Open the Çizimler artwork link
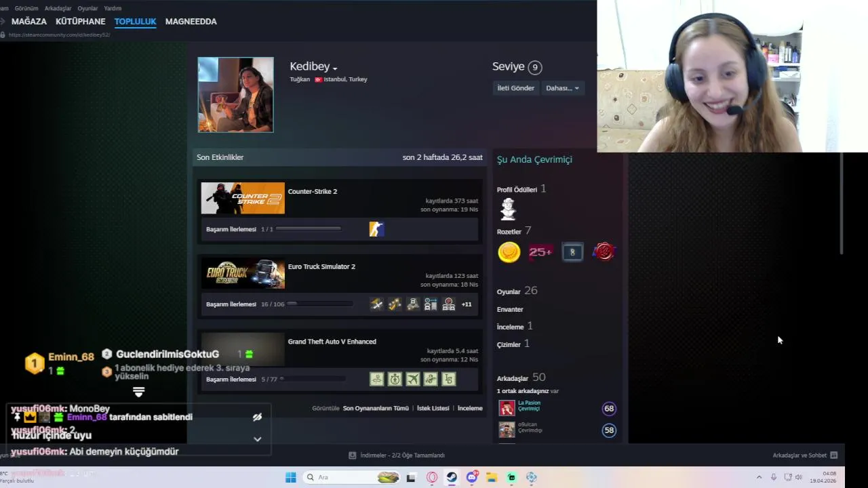The height and width of the screenshot is (488, 868). 513,344
